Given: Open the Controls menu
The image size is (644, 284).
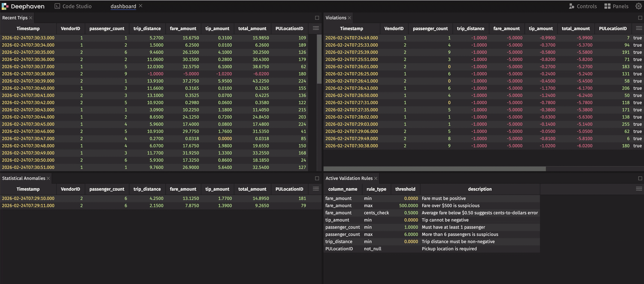Looking at the screenshot, I should click(x=583, y=6).
